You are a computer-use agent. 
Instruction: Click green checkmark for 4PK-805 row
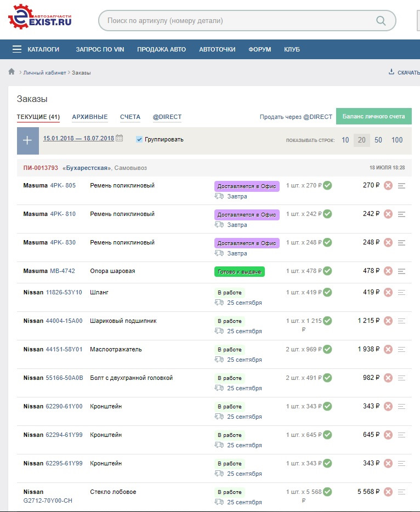(327, 185)
